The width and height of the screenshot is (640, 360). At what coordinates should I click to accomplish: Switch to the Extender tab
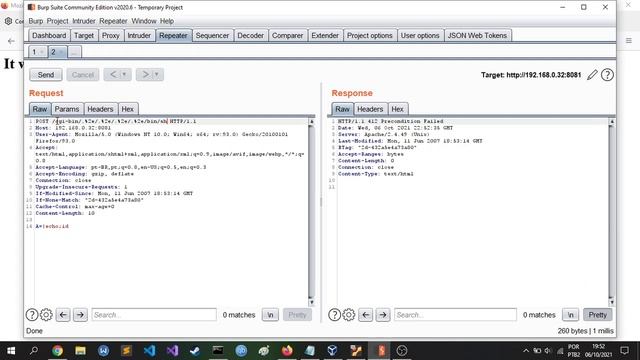(325, 36)
